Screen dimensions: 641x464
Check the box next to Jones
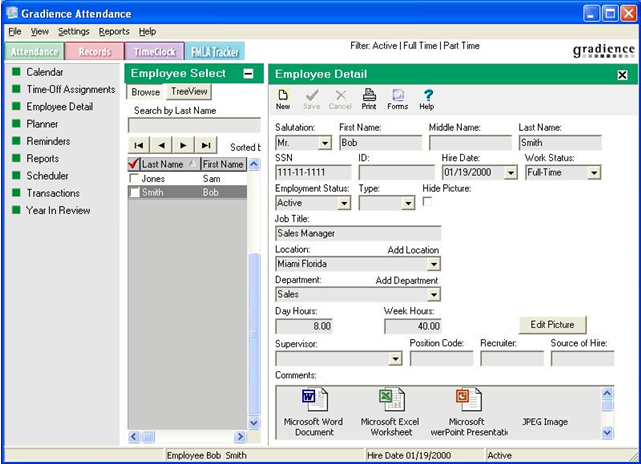pos(134,178)
